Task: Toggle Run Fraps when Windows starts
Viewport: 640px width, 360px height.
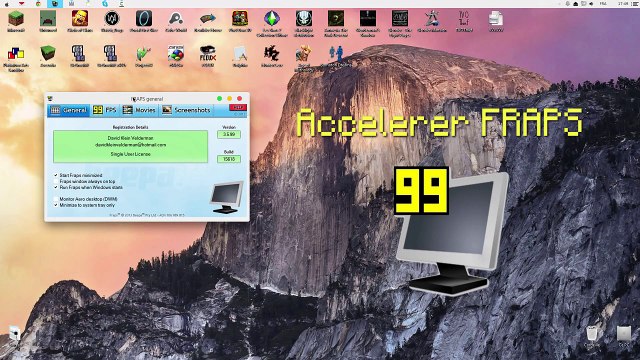Action: click(56, 187)
